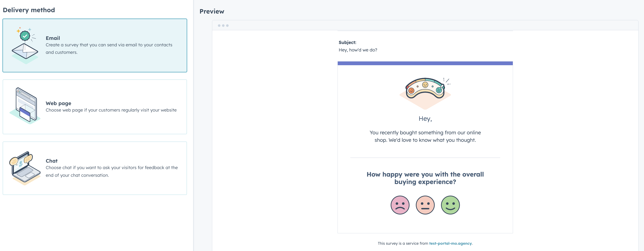
Task: Click the web page browser illustration
Action: tap(25, 106)
